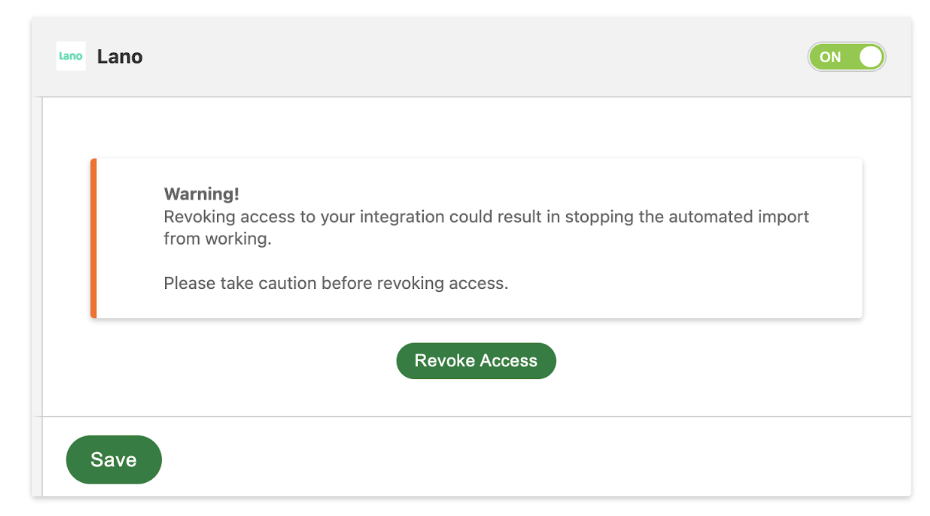The image size is (930, 516).
Task: Click the 'from working.' text line
Action: click(217, 239)
